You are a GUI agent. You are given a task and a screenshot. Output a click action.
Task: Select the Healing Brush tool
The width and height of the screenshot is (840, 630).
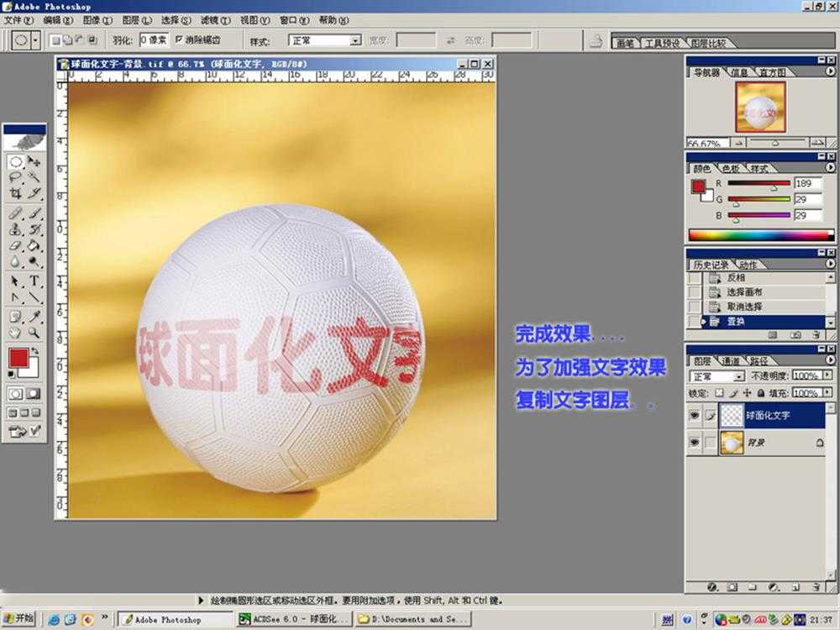coord(16,213)
